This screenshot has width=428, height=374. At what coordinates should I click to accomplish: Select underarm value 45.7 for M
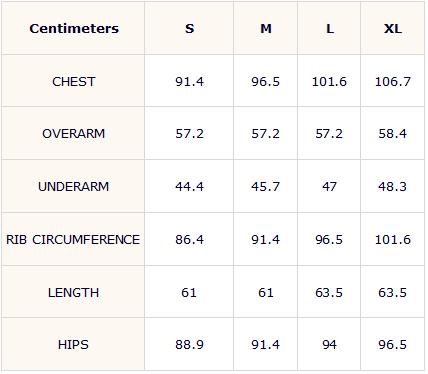[266, 186]
